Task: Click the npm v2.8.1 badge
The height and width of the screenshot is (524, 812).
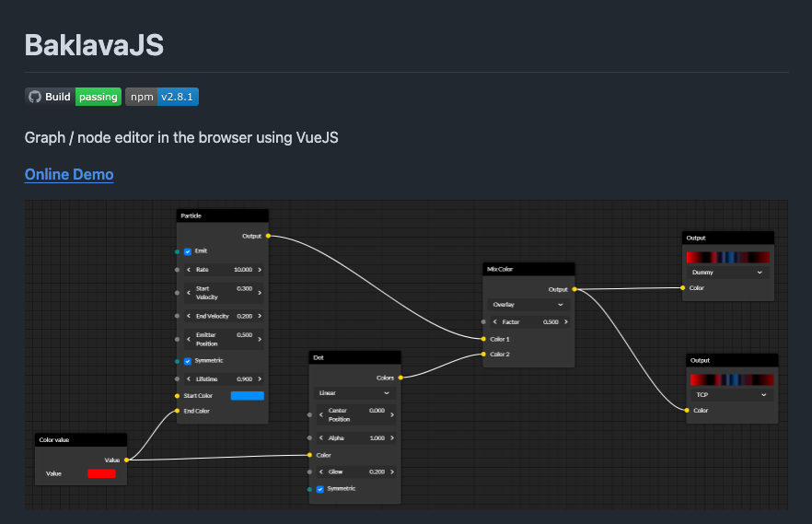Action: (x=162, y=97)
